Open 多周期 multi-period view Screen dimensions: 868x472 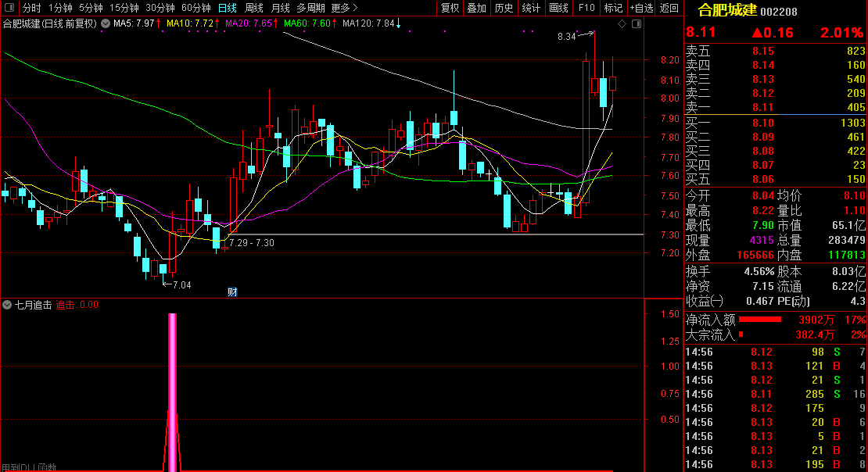[310, 8]
